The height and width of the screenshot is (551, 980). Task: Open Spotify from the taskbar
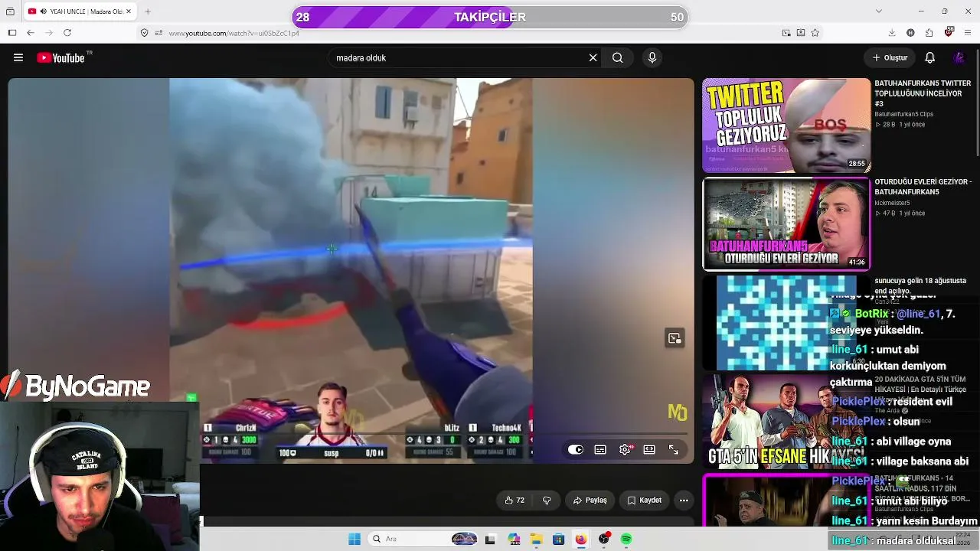tap(626, 540)
